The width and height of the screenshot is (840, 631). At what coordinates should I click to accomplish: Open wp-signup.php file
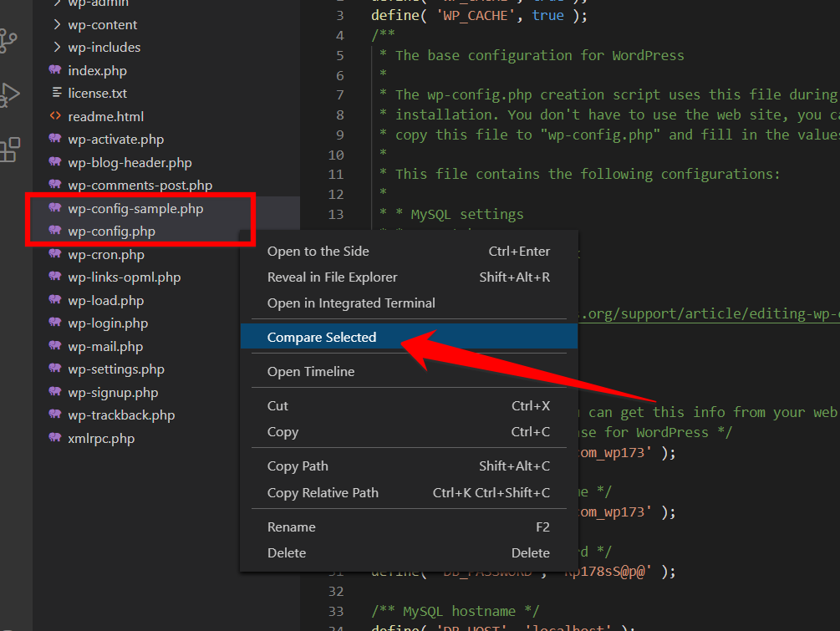point(113,393)
